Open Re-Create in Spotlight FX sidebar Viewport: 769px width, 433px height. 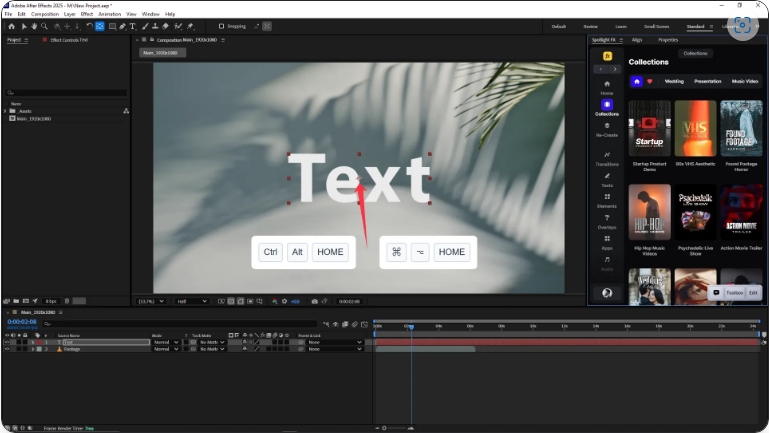[x=607, y=129]
